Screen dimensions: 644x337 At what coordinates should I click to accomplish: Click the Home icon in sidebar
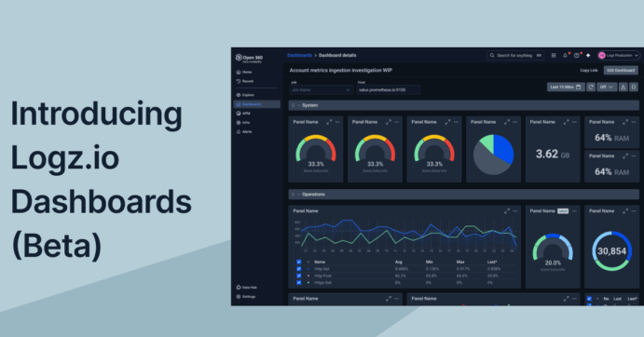click(x=239, y=72)
